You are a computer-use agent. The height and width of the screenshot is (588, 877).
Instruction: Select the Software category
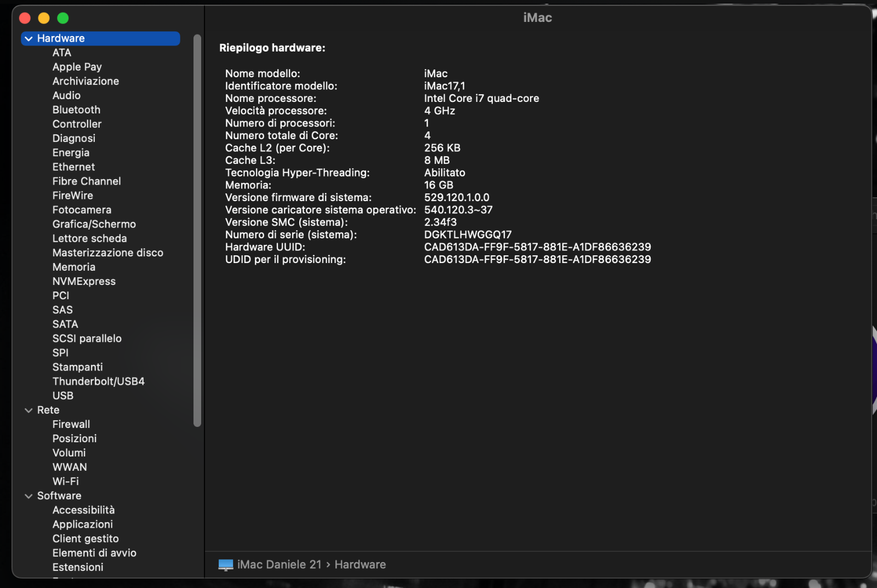[x=59, y=496]
